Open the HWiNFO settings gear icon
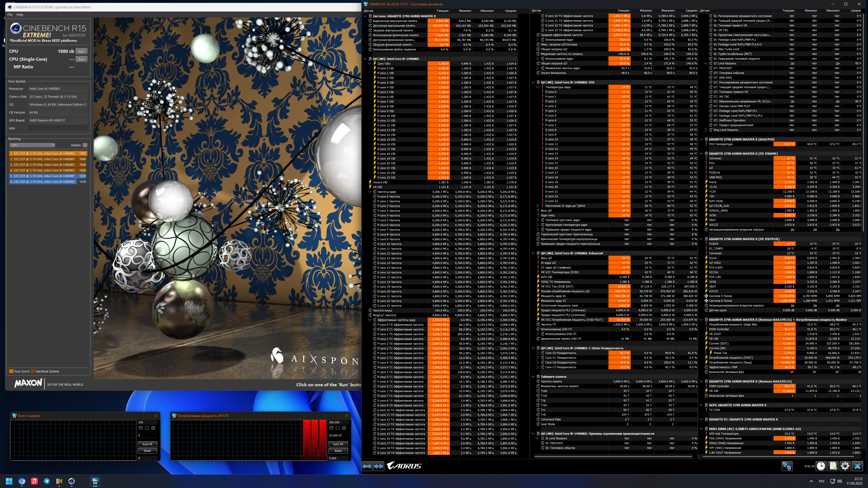868x488 pixels. (x=845, y=466)
